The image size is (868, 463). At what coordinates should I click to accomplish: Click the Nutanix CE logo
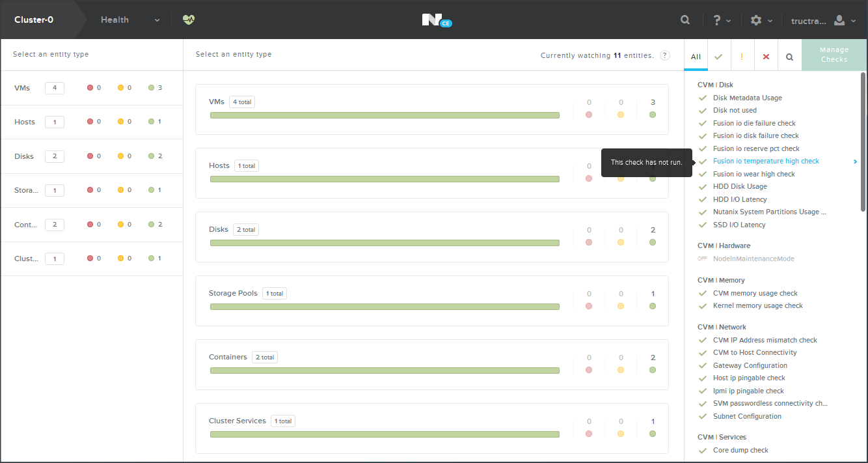coord(435,20)
